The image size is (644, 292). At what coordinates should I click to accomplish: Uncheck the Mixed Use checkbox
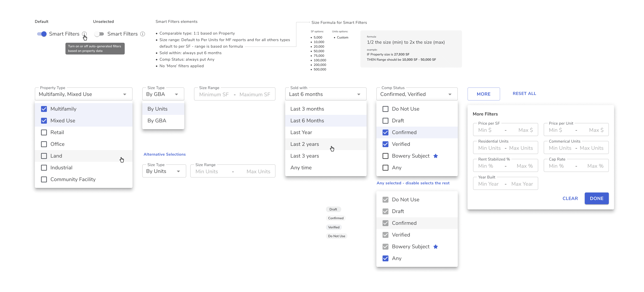pos(44,121)
